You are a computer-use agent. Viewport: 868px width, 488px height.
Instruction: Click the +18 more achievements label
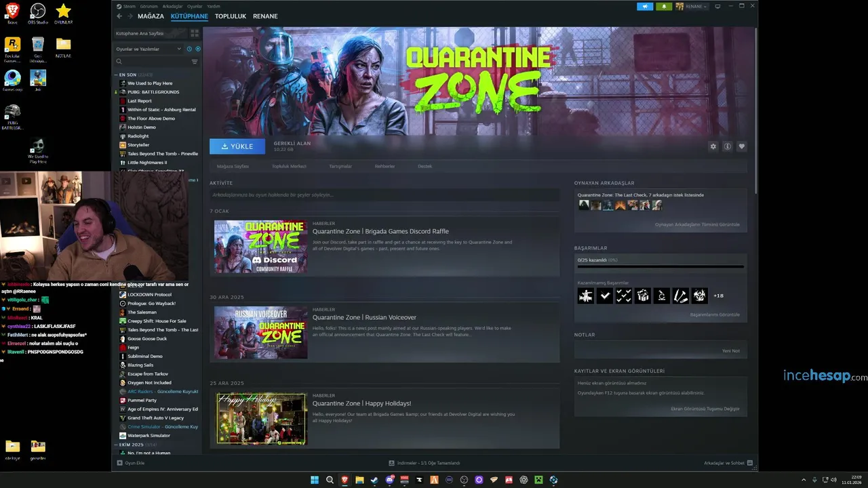pyautogui.click(x=718, y=296)
